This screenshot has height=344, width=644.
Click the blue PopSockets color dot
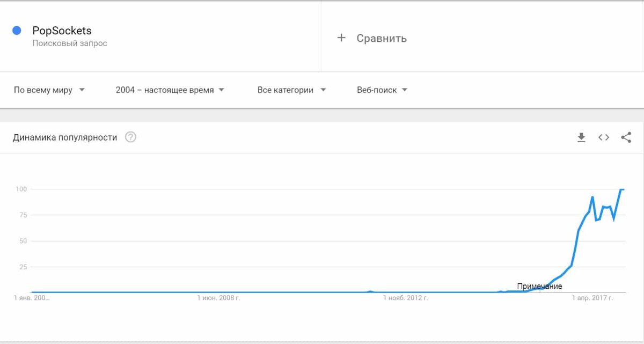17,31
